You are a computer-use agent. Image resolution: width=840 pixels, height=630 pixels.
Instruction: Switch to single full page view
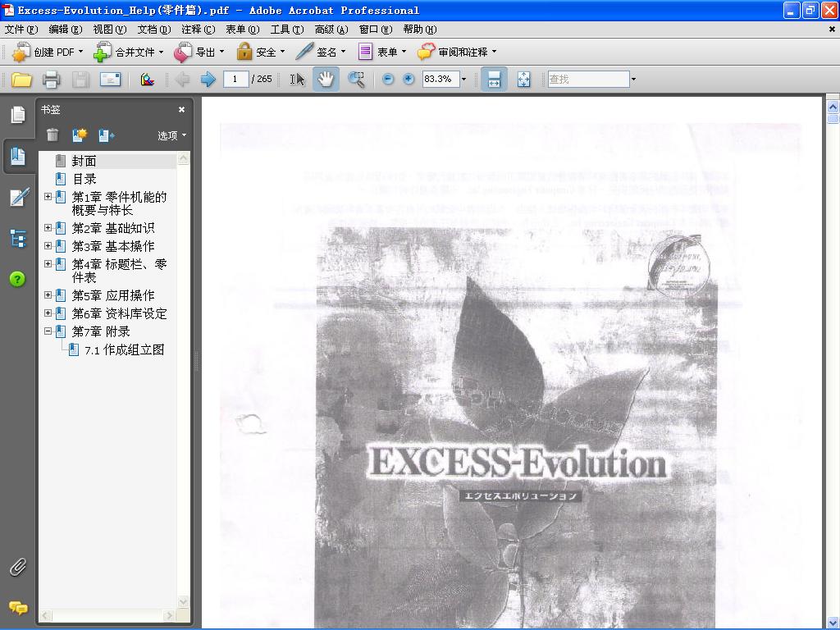523,80
